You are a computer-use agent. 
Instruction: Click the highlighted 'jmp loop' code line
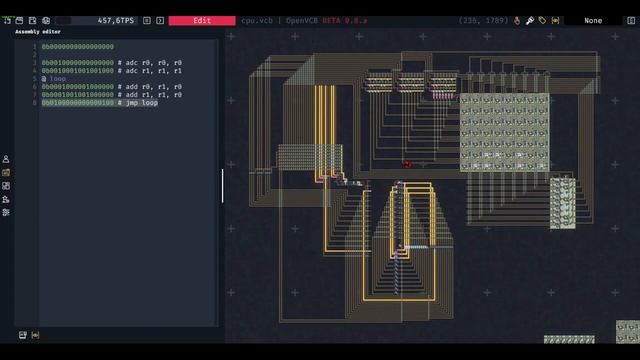(100, 103)
